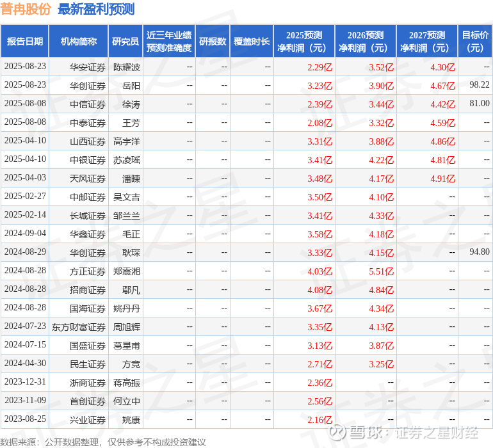Click the 2025预测净利润 column header
This screenshot has width=493, height=448.
tap(304, 41)
